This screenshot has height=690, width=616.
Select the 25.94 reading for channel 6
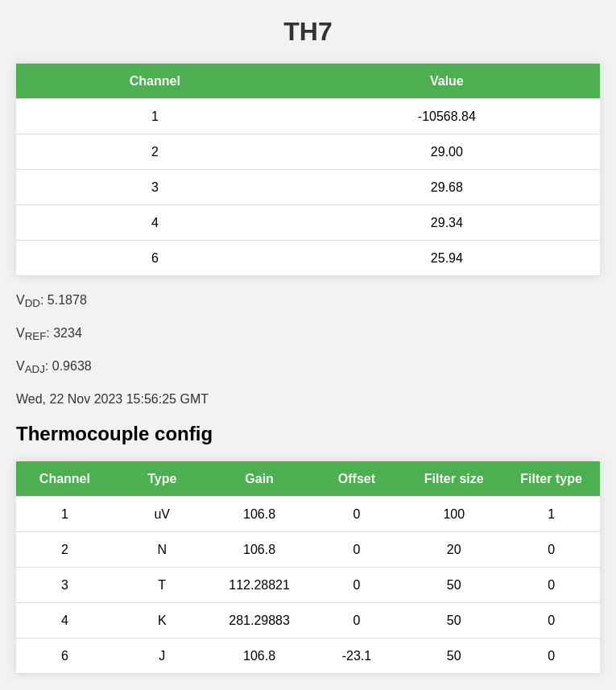[446, 258]
